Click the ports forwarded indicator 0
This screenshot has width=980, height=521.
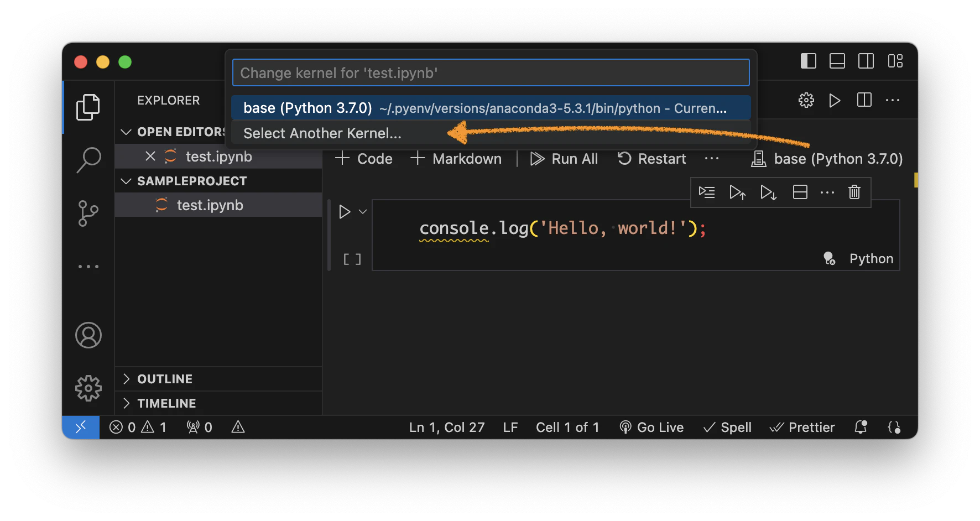pyautogui.click(x=199, y=427)
